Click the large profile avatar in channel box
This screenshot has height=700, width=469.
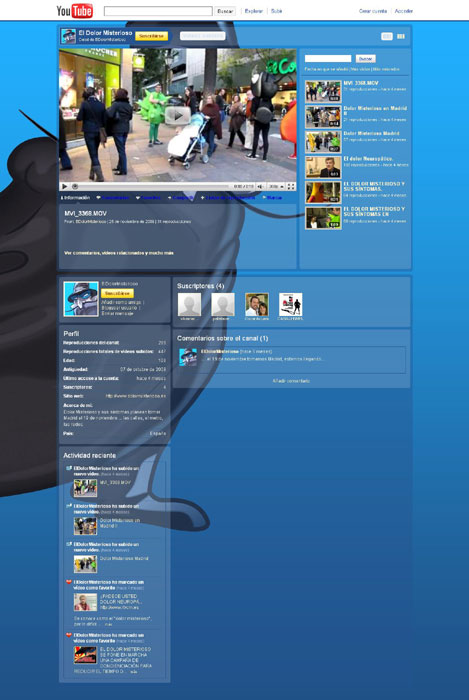tap(81, 299)
